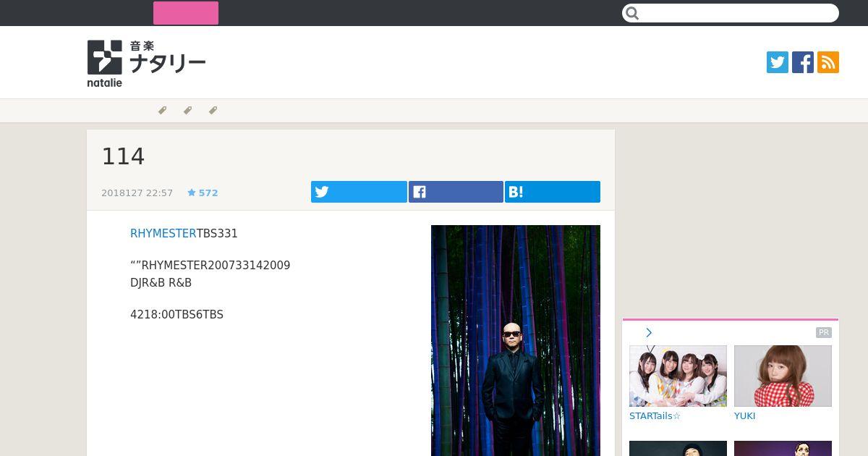This screenshot has height=456, width=868.
Task: Enlarge the bamboo forest artist photo
Action: (x=516, y=340)
